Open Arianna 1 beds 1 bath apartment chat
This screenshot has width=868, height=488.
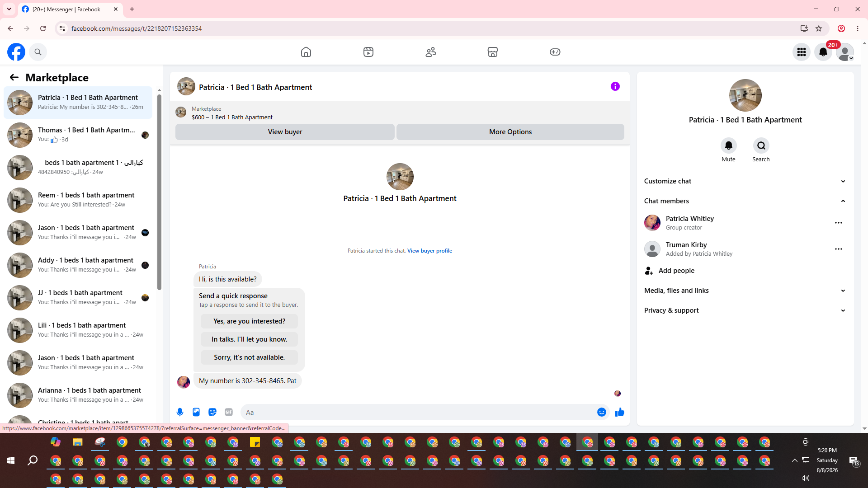tap(78, 395)
